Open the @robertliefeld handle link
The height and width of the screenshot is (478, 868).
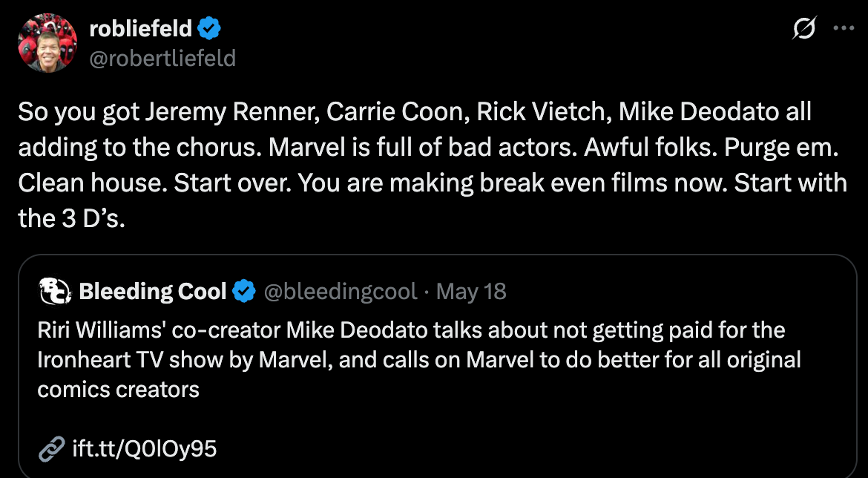coord(162,58)
